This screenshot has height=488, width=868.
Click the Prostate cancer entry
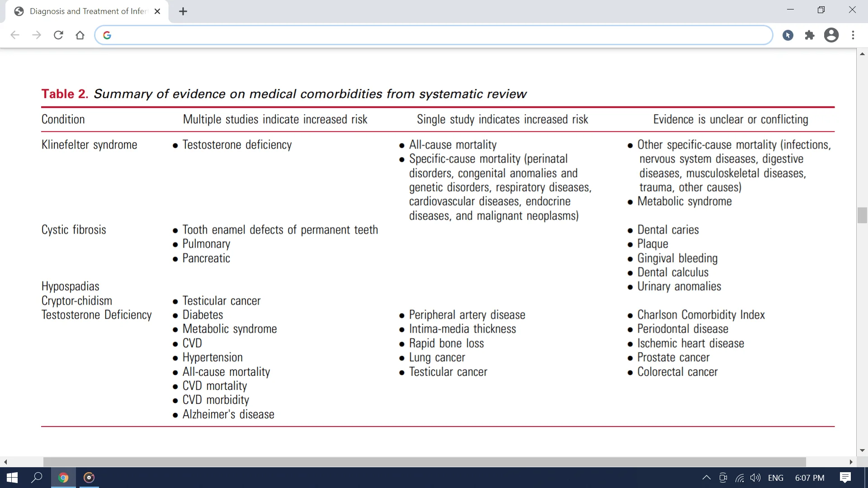point(673,357)
